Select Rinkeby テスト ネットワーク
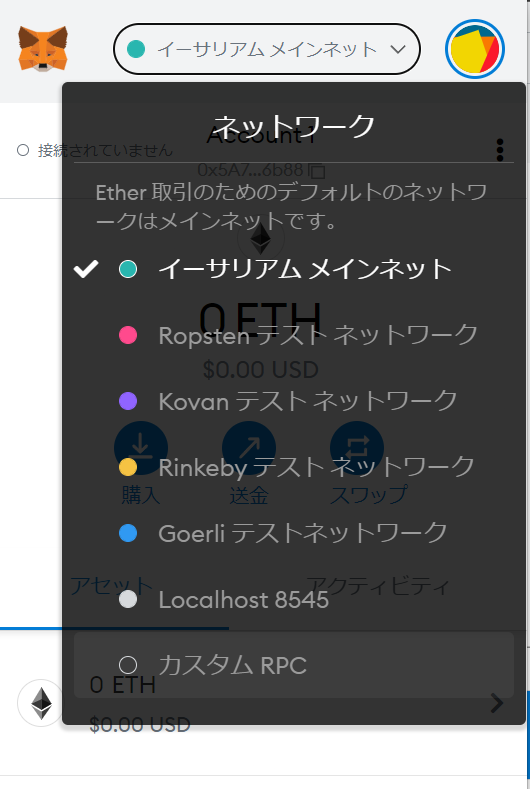Viewport: 530px width, 789px height. click(294, 467)
